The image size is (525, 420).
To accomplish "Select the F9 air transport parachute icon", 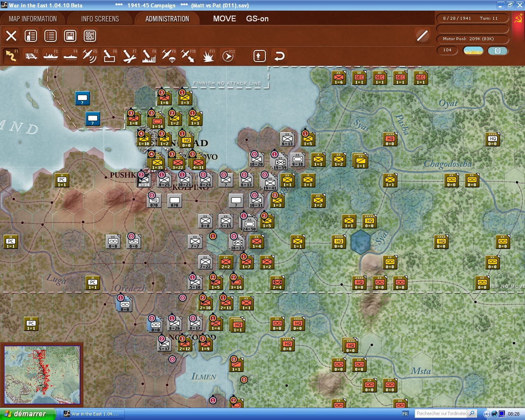I will 169,56.
